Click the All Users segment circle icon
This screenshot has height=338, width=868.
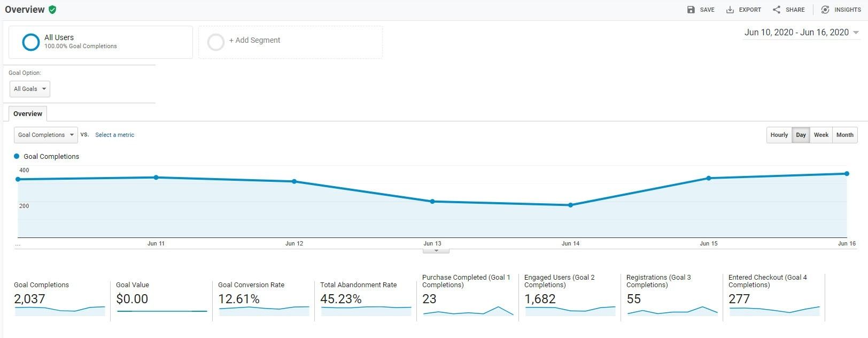pos(31,42)
